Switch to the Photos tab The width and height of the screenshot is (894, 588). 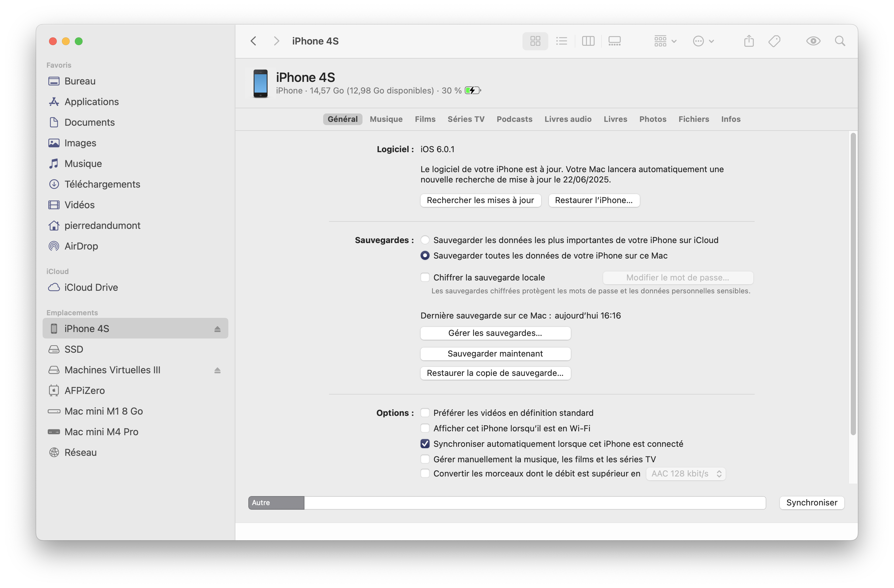(652, 119)
